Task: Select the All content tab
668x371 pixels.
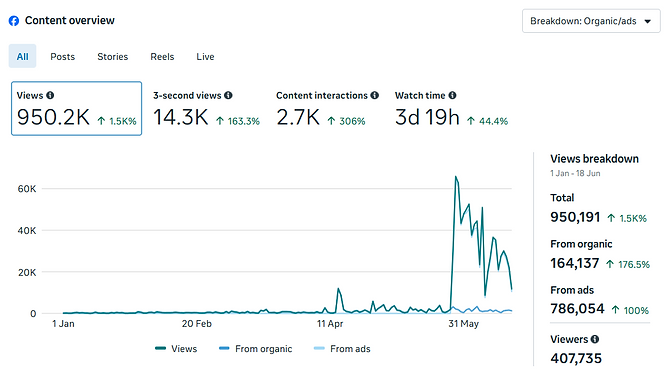Action: (23, 56)
